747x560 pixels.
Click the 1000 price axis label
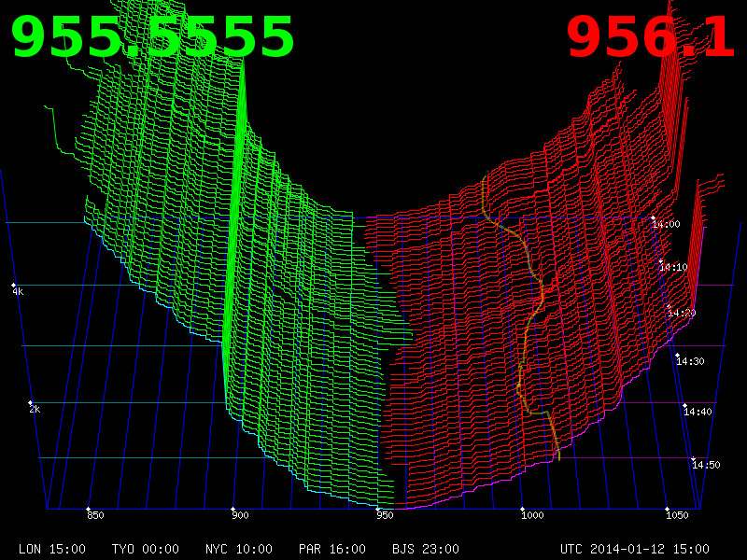click(532, 515)
